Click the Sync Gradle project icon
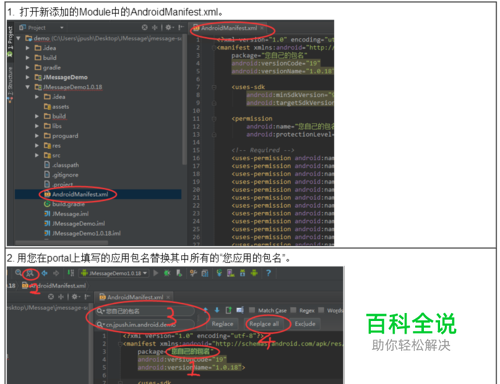Viewport: 500px width, 384px height. (219, 273)
